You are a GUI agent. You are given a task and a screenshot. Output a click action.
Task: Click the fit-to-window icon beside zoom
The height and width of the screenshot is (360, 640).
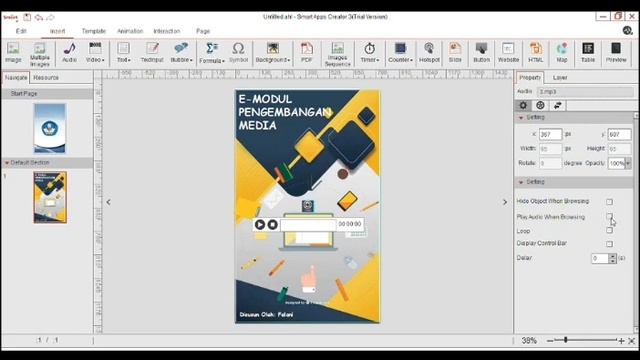coord(631,340)
